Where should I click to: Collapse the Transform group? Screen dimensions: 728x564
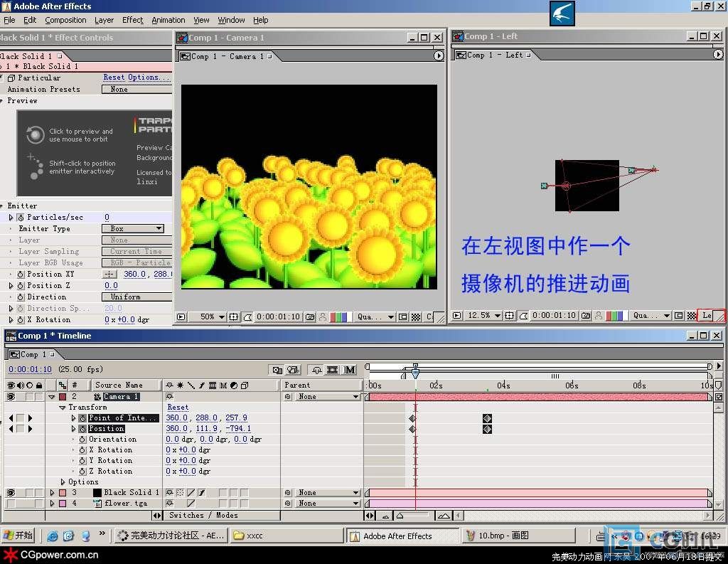63,408
